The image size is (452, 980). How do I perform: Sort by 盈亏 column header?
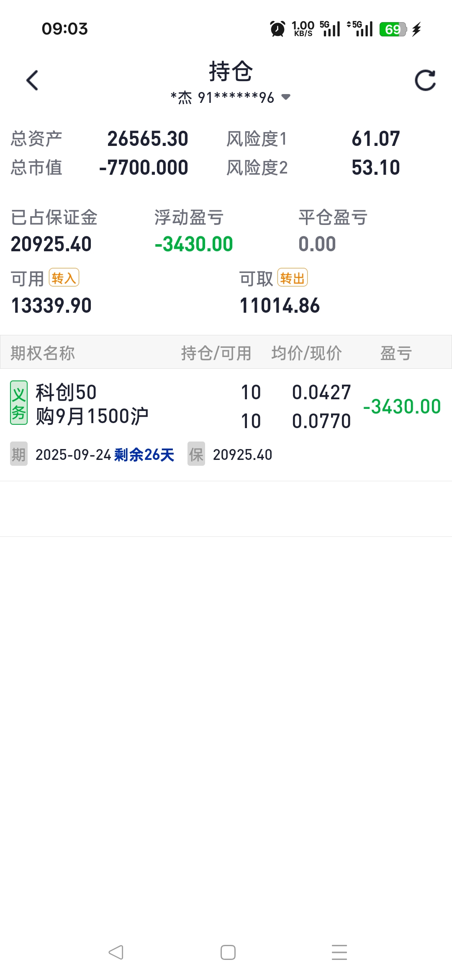395,353
